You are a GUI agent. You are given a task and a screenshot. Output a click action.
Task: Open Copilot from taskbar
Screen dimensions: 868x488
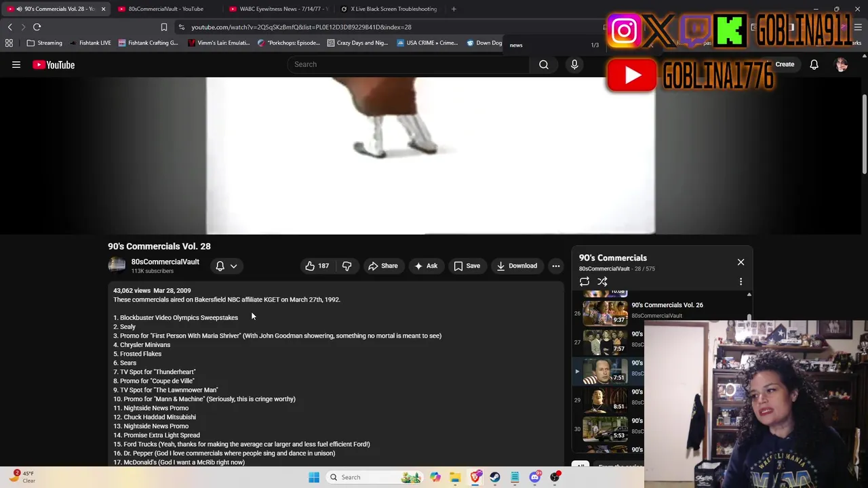click(x=435, y=477)
